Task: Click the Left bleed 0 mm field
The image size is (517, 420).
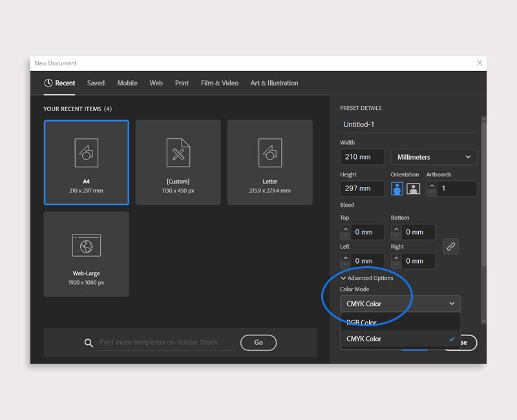Action: click(368, 261)
